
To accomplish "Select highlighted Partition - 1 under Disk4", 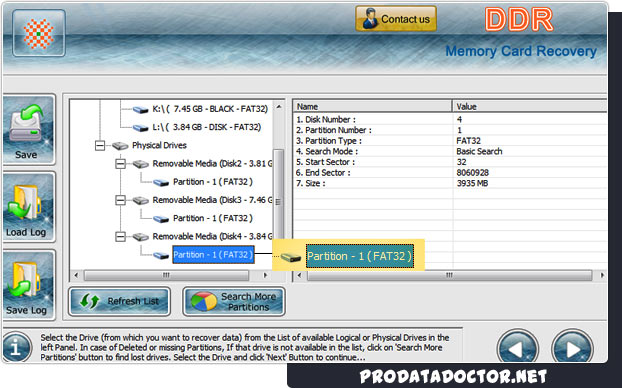I will tap(213, 255).
